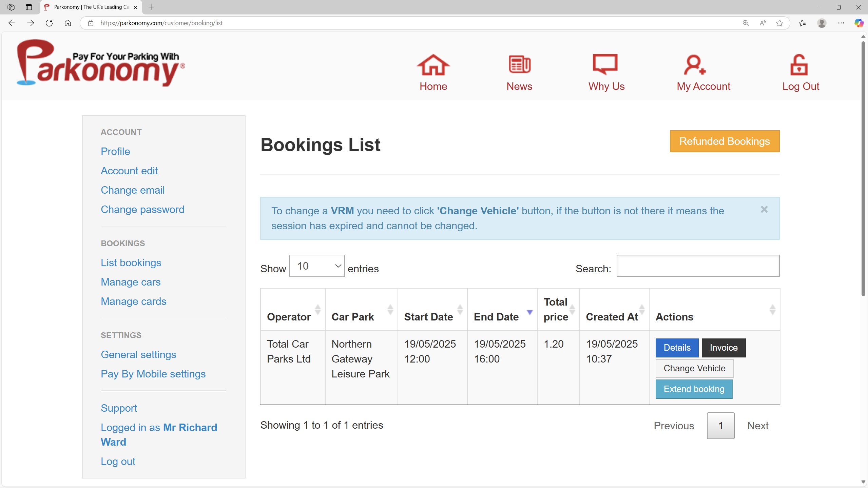868x488 pixels.
Task: Click sidebar Log out link
Action: pyautogui.click(x=118, y=461)
